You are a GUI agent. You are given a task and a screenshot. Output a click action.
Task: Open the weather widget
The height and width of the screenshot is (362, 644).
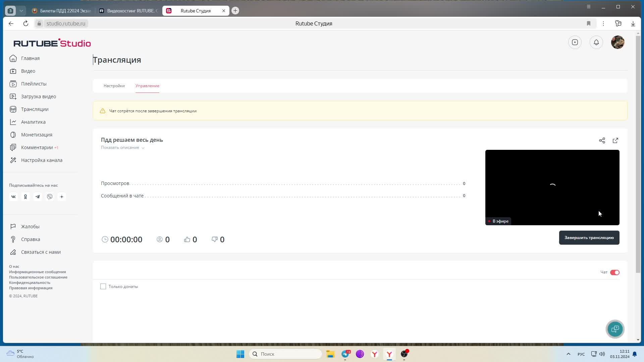click(21, 354)
